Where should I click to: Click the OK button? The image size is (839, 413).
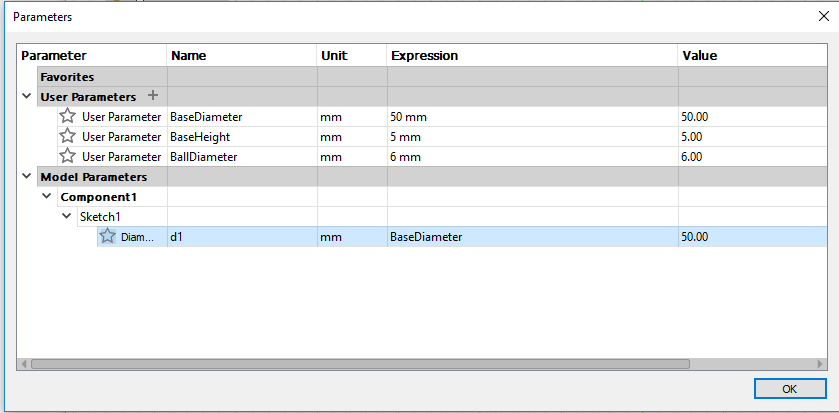[x=790, y=389]
